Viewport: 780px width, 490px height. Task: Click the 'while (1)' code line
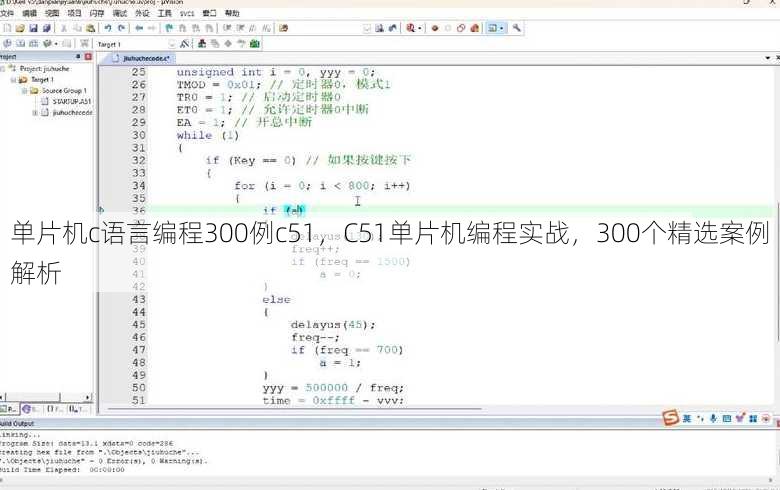click(208, 135)
